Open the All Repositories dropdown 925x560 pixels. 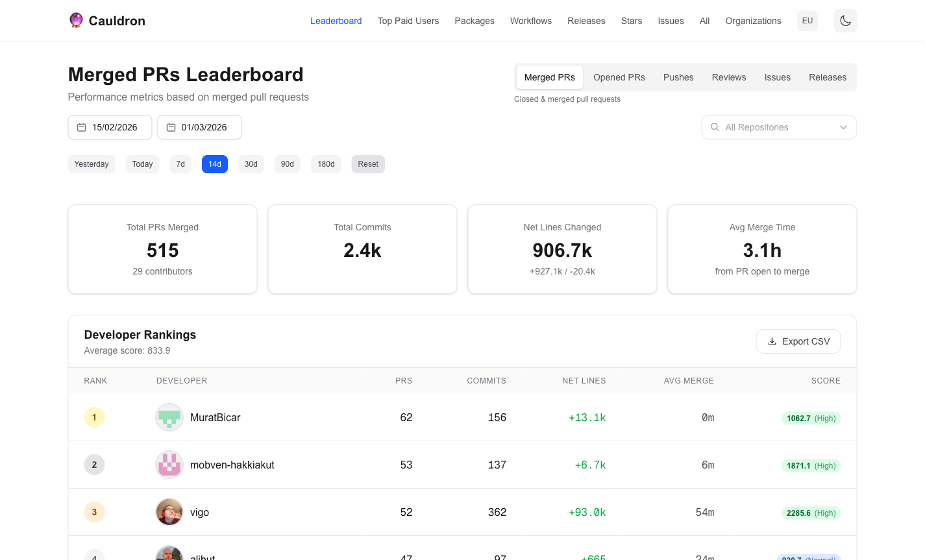coord(779,127)
